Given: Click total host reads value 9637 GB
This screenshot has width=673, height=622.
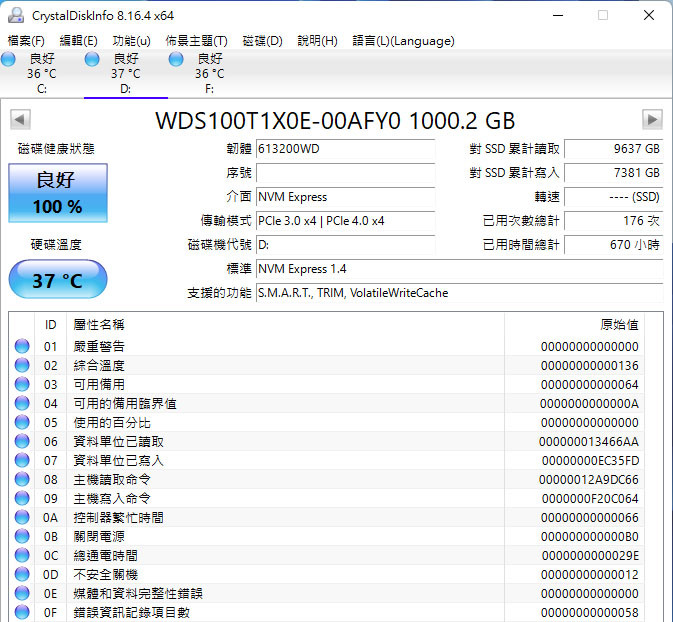Looking at the screenshot, I should (613, 149).
